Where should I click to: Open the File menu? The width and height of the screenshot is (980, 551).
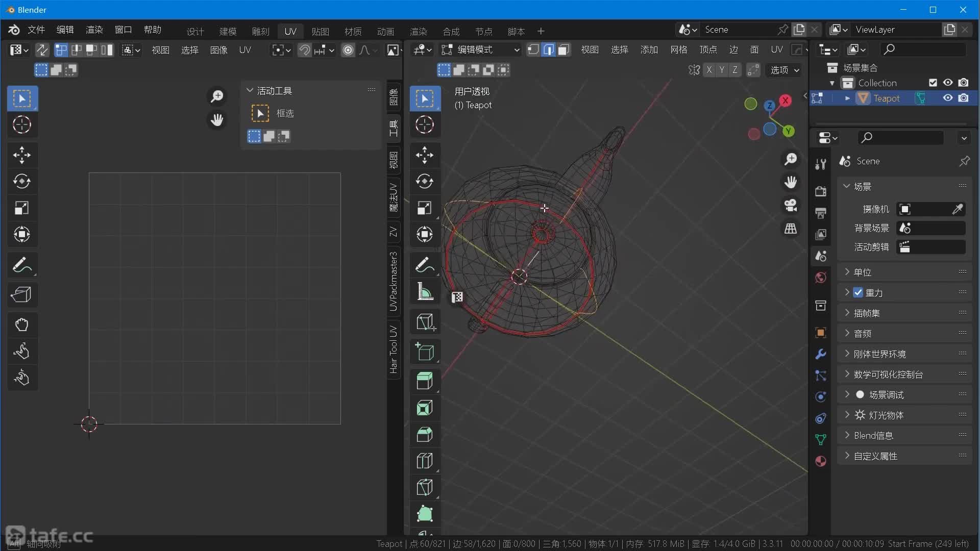point(36,30)
